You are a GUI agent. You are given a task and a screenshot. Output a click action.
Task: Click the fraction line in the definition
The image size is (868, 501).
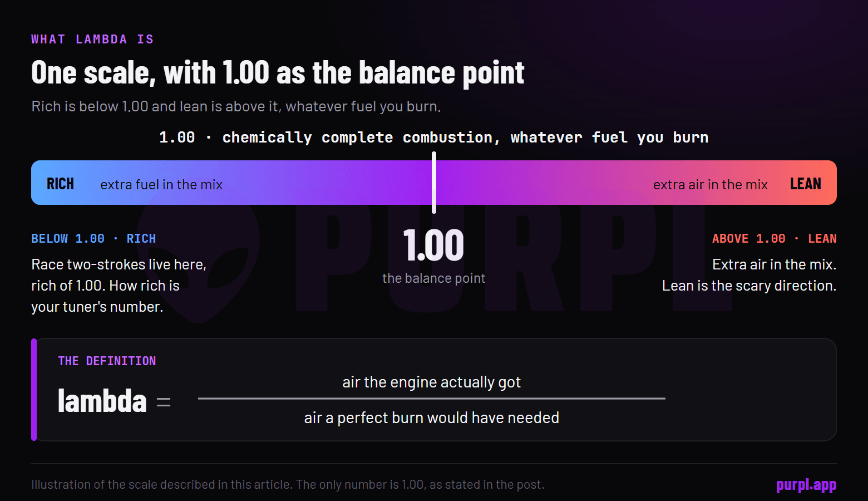tap(432, 399)
